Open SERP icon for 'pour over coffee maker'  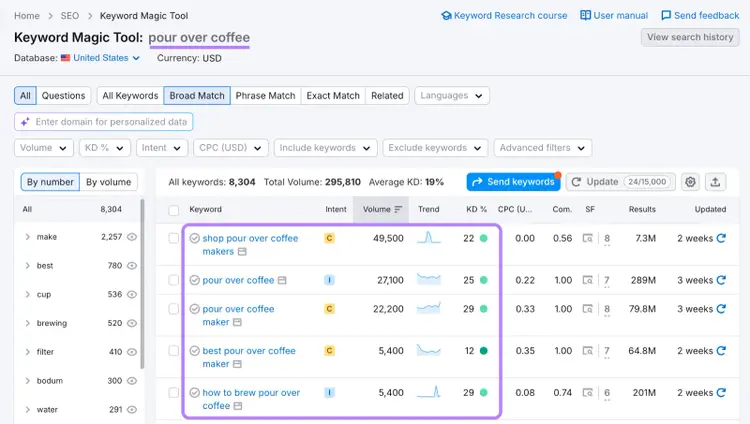(x=587, y=309)
